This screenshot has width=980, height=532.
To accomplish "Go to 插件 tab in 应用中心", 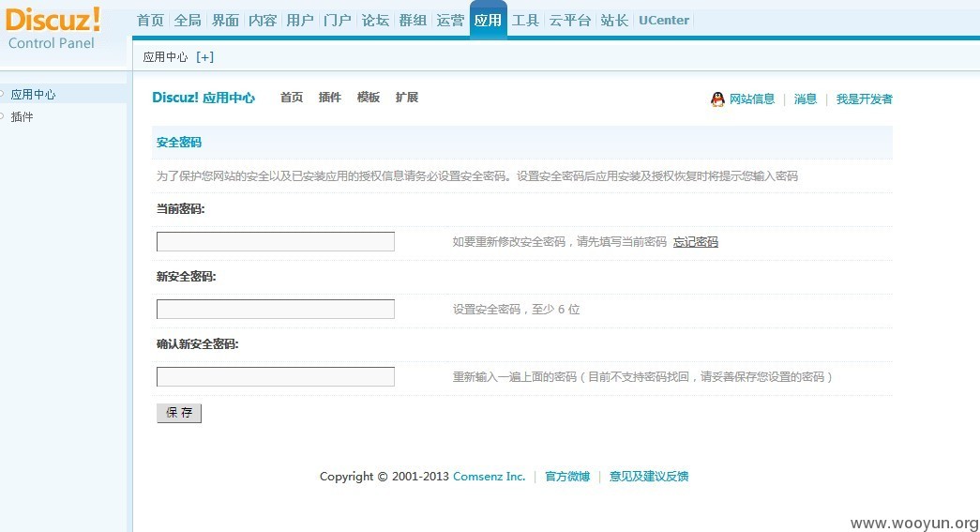I will click(329, 98).
